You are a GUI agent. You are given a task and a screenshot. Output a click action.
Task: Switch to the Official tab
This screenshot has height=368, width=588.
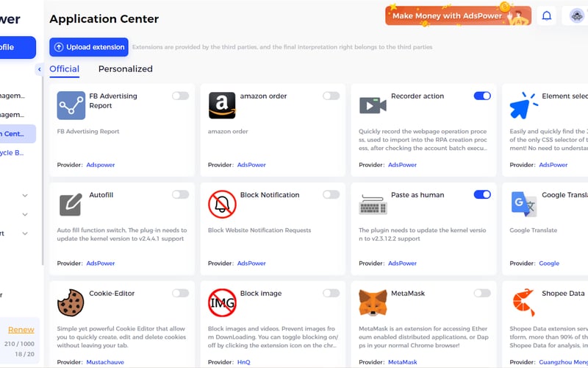pyautogui.click(x=64, y=69)
